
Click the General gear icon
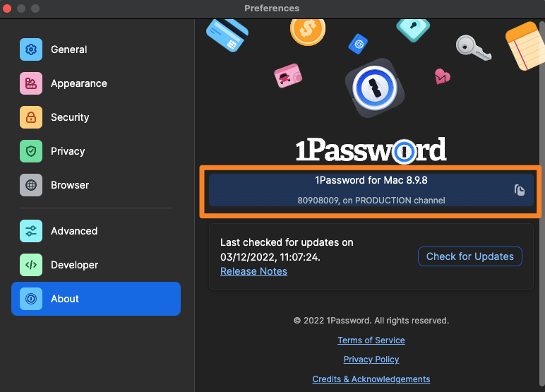31,49
